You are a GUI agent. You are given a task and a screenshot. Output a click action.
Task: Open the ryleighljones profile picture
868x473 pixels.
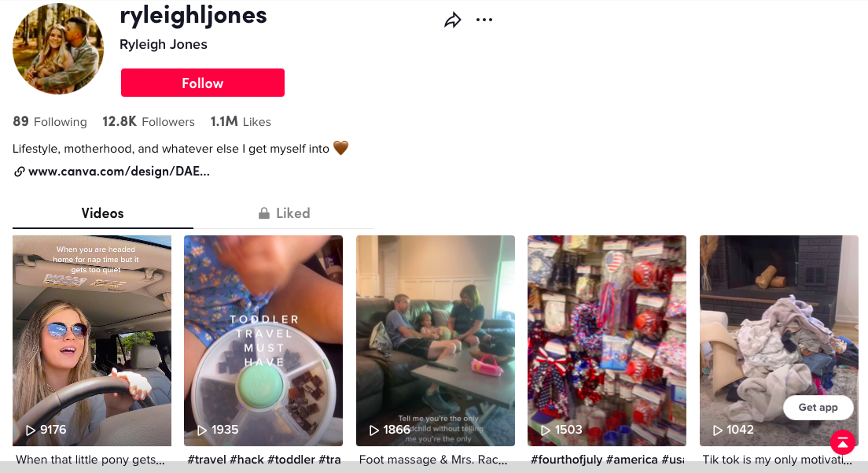pyautogui.click(x=58, y=49)
